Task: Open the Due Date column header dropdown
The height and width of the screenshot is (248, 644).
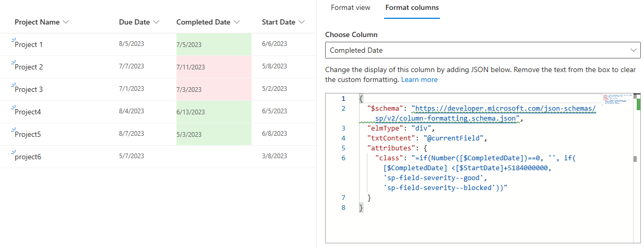Action: point(157,22)
